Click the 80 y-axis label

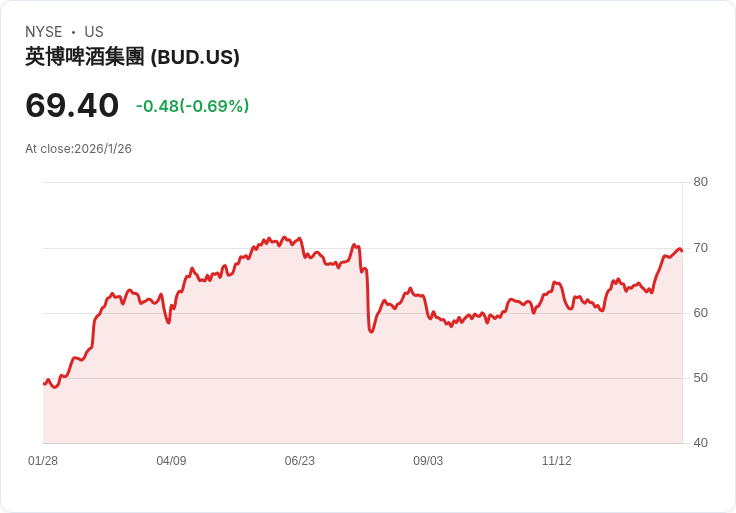pos(701,182)
